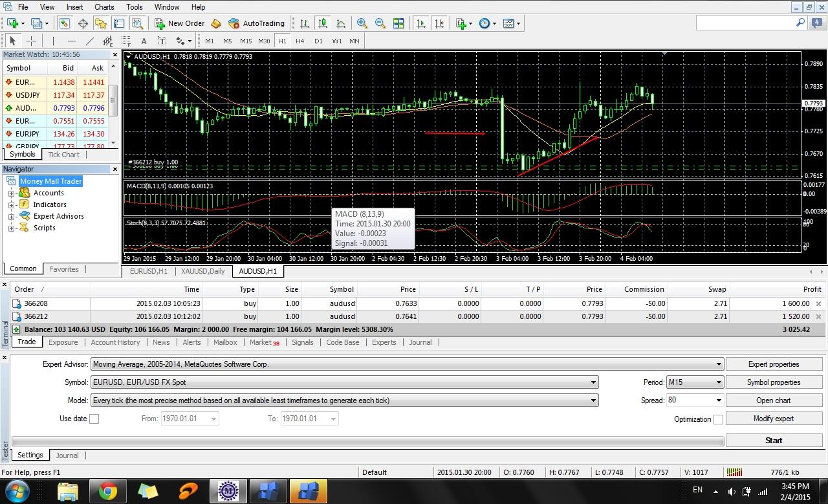The image size is (828, 504).
Task: Tick the Use date checkbox
Action: coord(94,419)
